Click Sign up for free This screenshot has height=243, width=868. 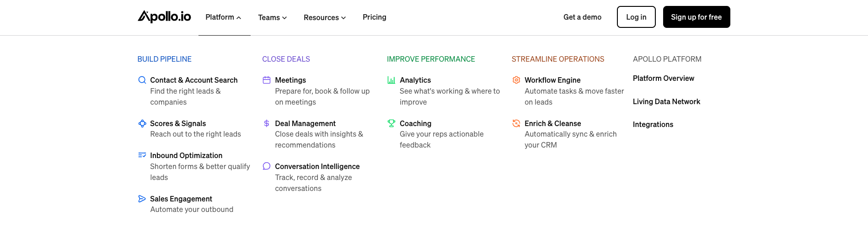click(x=696, y=17)
